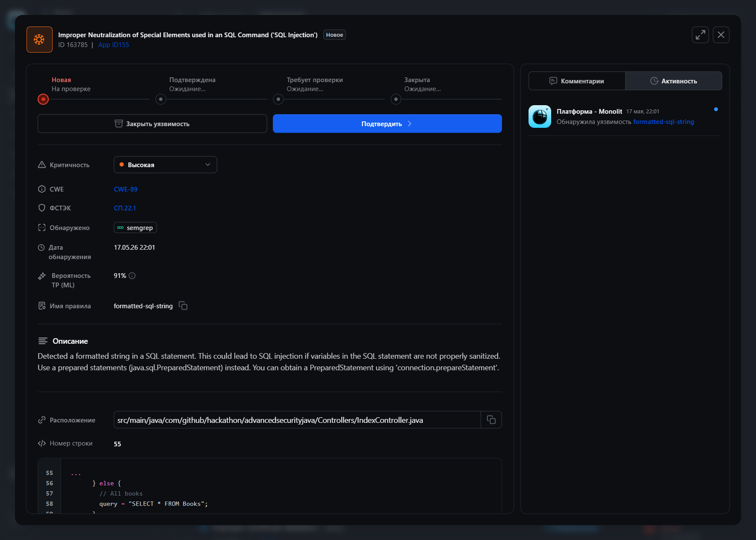Viewport: 756px width, 540px height.
Task: Click the activity timestamp 17 мая, 22:01
Action: (x=643, y=112)
